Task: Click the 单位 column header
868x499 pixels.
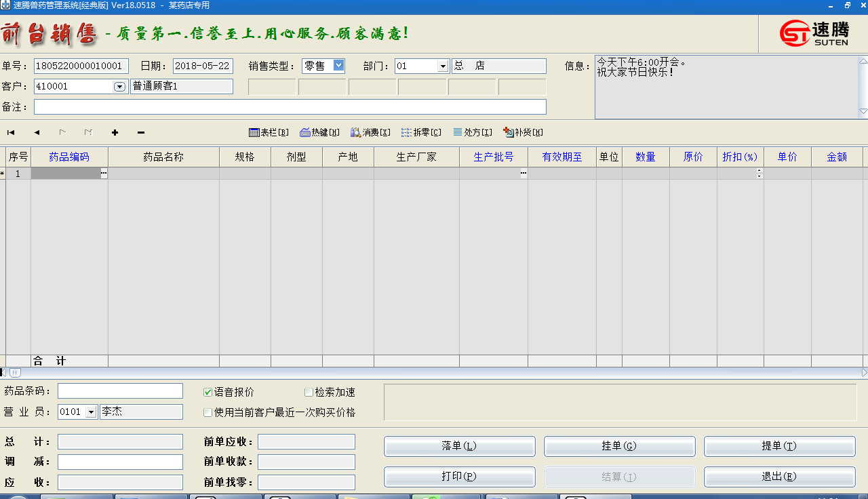Action: (609, 157)
